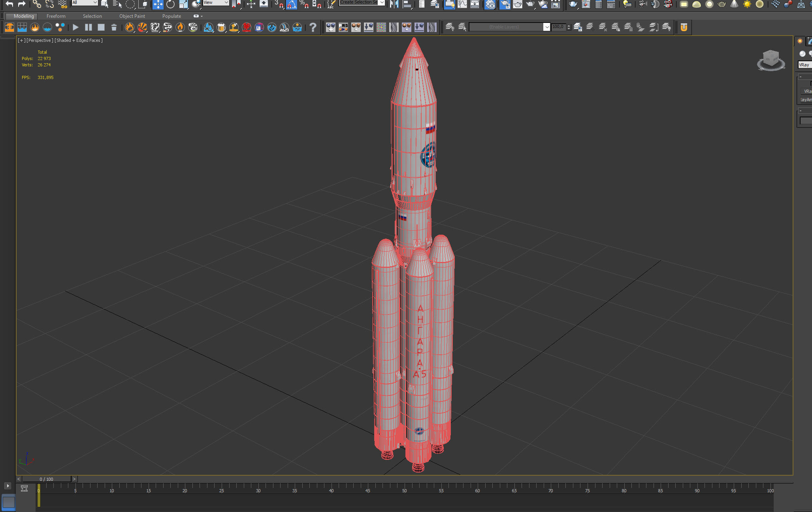Viewport: 812px width, 512px height.
Task: Toggle the Angle Snap button
Action: pos(291,4)
